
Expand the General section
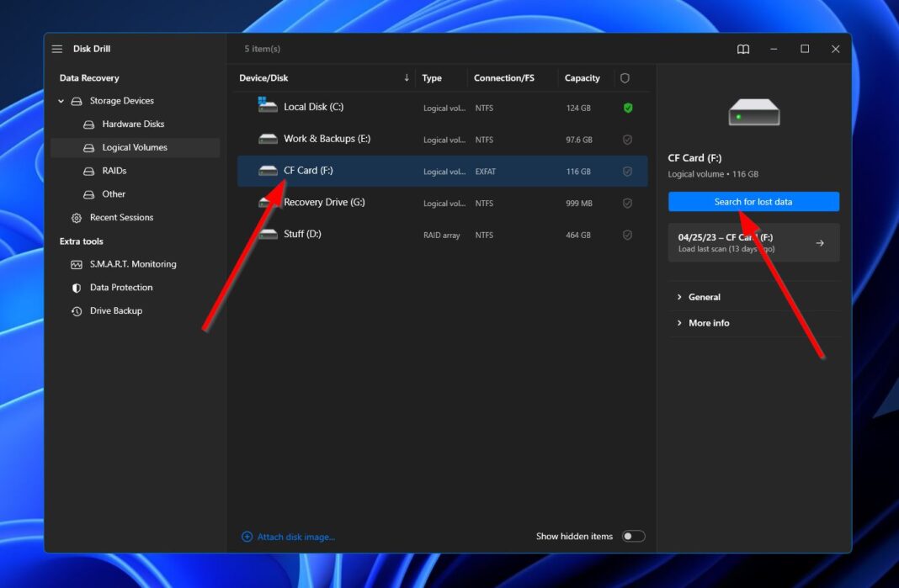pyautogui.click(x=704, y=297)
